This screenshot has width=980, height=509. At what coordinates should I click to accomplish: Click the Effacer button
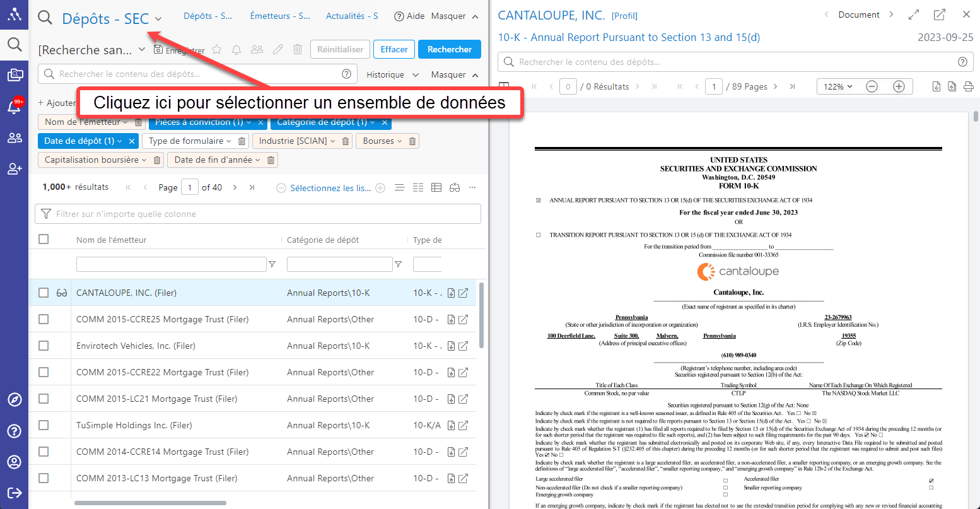pyautogui.click(x=394, y=49)
